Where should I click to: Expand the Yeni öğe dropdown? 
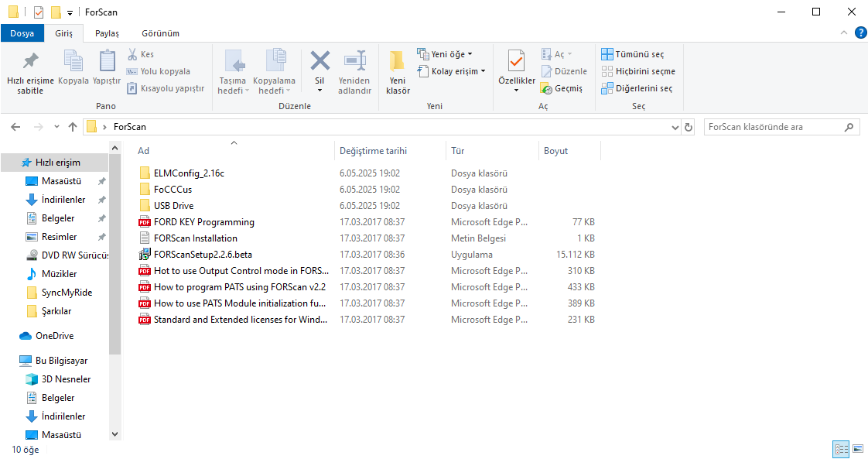pos(445,54)
